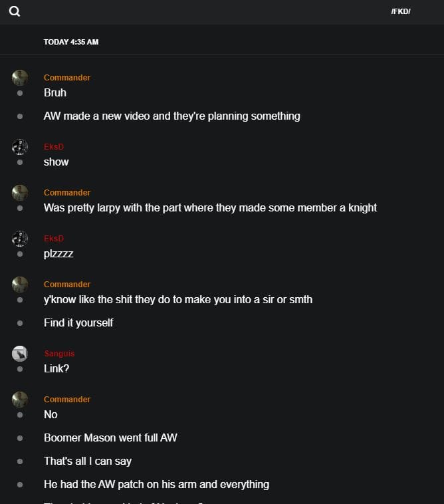This screenshot has height=504, width=444.
Task: Click EksD's avatar above the "show" message
Action: point(20,147)
